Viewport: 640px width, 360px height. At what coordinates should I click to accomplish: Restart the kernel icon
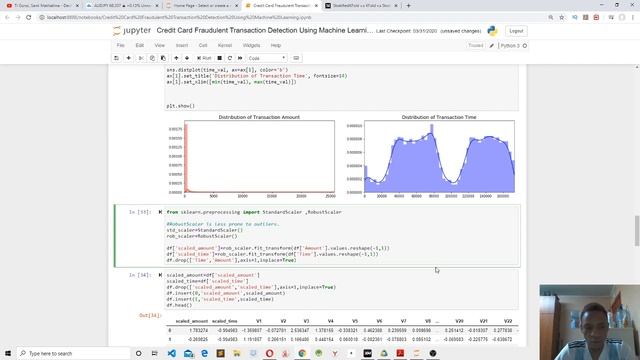[230, 58]
